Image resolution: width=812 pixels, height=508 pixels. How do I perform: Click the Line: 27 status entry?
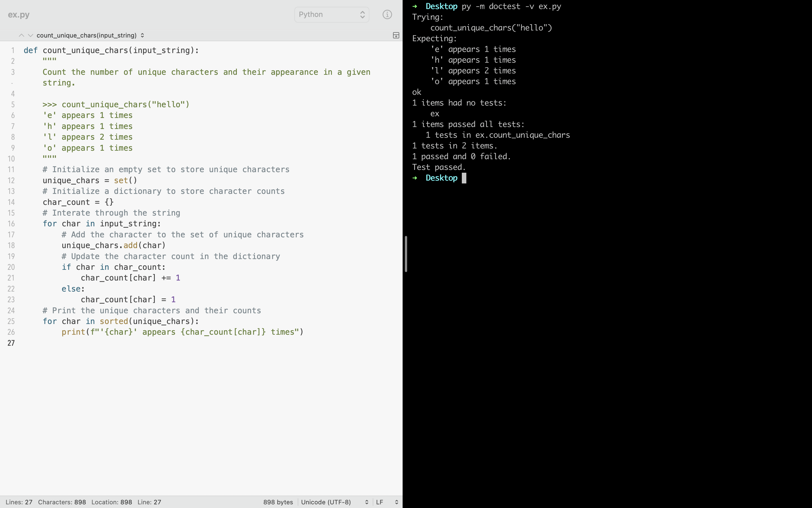149,502
